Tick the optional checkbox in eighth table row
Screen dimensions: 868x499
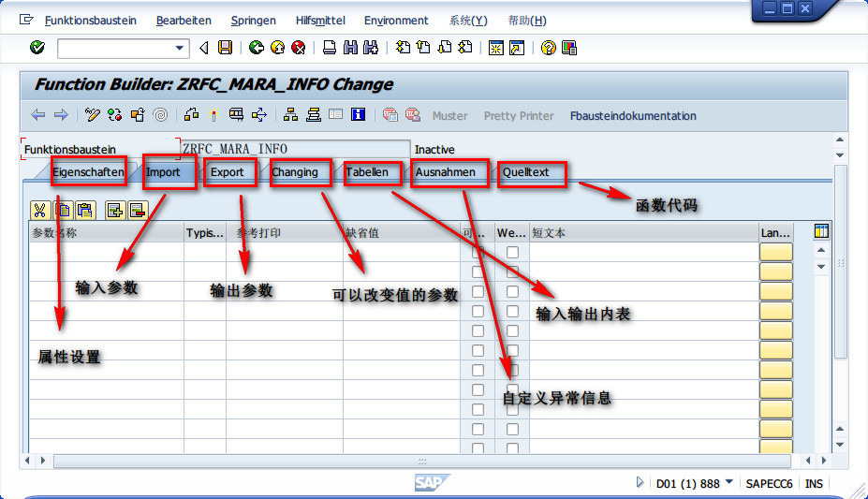[478, 390]
